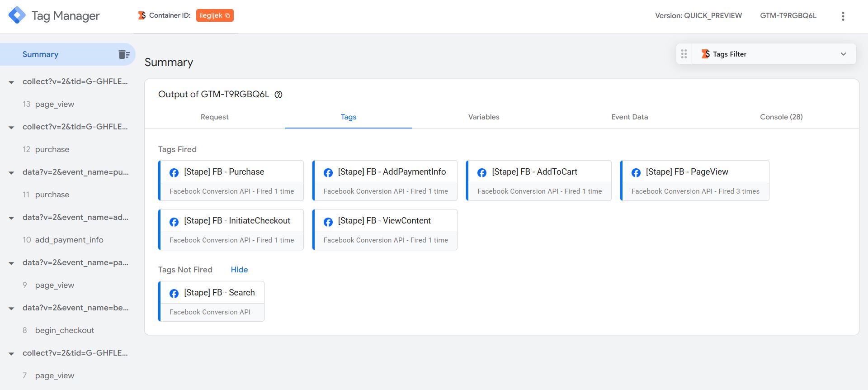Click Facebook icon on the AddToCart tag

click(x=482, y=172)
